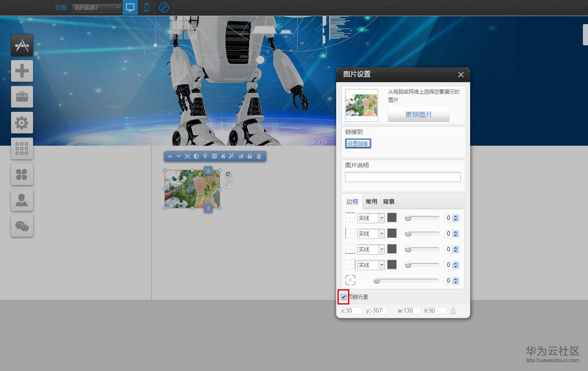Switch to desktop monitor preview
This screenshot has height=371, width=588.
[130, 8]
